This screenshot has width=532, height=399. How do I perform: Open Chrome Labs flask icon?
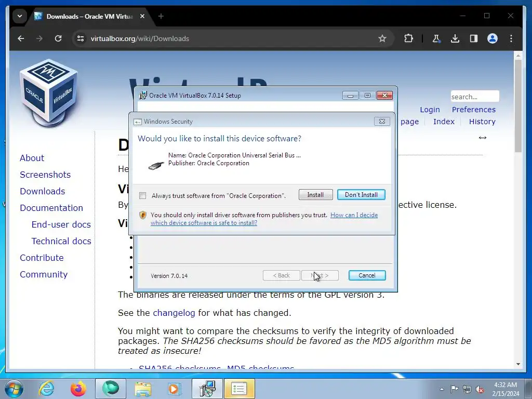click(x=436, y=38)
